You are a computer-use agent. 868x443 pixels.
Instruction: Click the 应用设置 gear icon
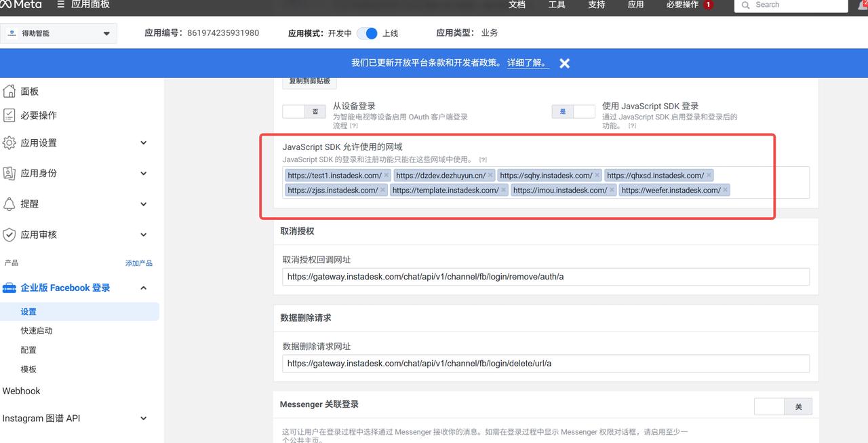click(9, 142)
